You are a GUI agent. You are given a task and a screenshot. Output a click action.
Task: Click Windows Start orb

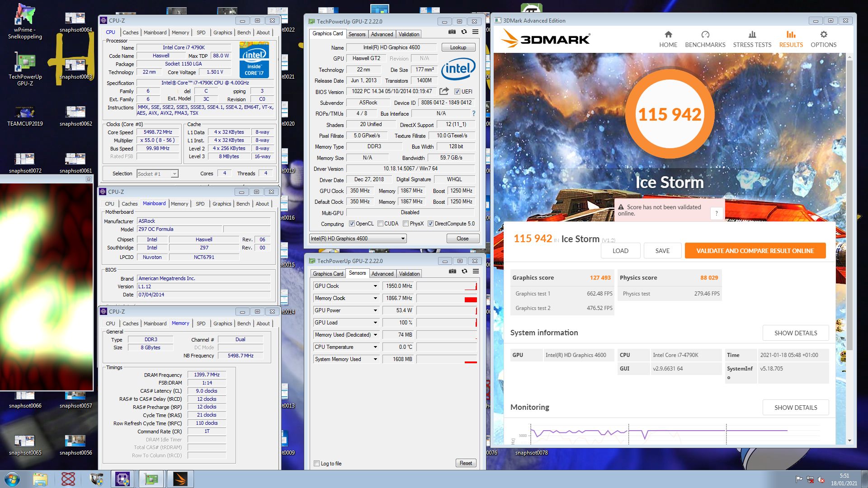tap(12, 479)
